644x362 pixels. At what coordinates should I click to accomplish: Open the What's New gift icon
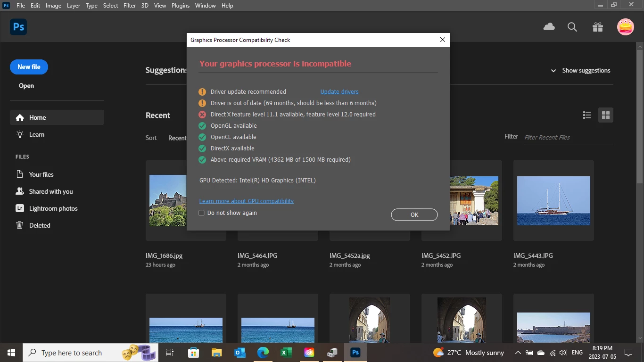tap(598, 27)
